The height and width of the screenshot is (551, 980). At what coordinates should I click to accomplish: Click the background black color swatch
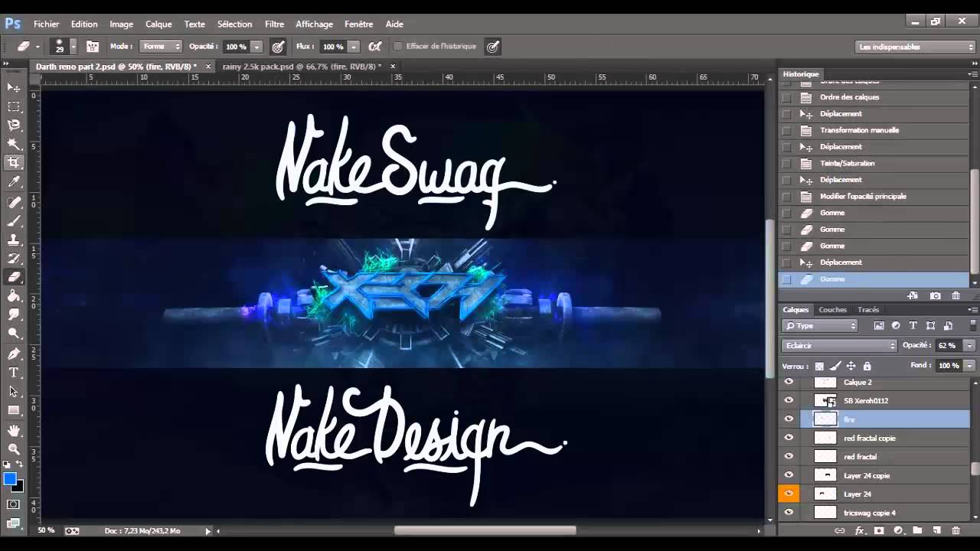click(18, 487)
